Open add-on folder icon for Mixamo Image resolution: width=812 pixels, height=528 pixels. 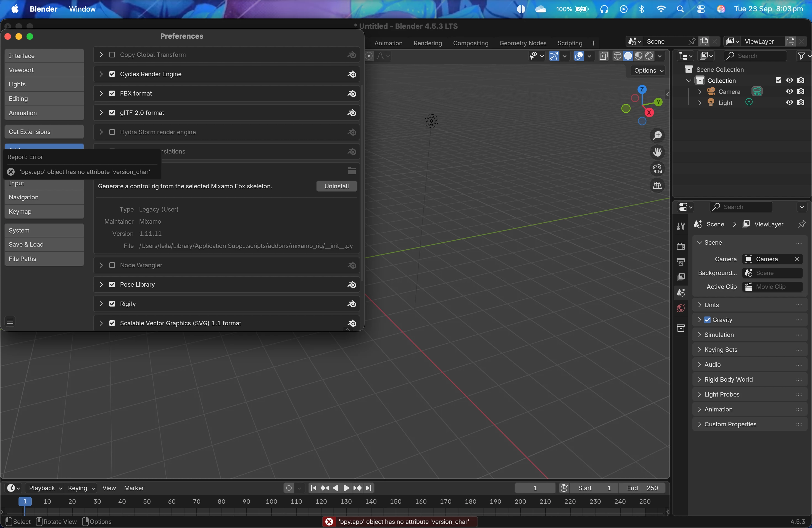point(351,171)
